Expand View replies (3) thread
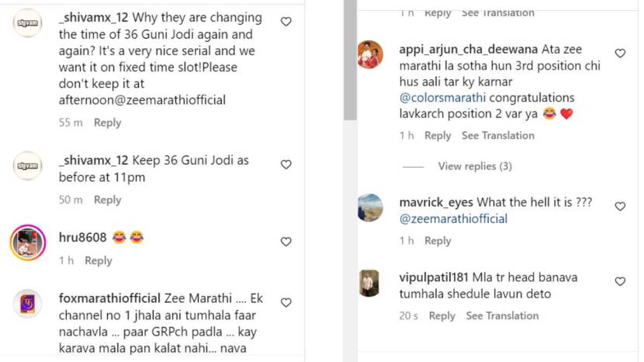 pyautogui.click(x=475, y=166)
